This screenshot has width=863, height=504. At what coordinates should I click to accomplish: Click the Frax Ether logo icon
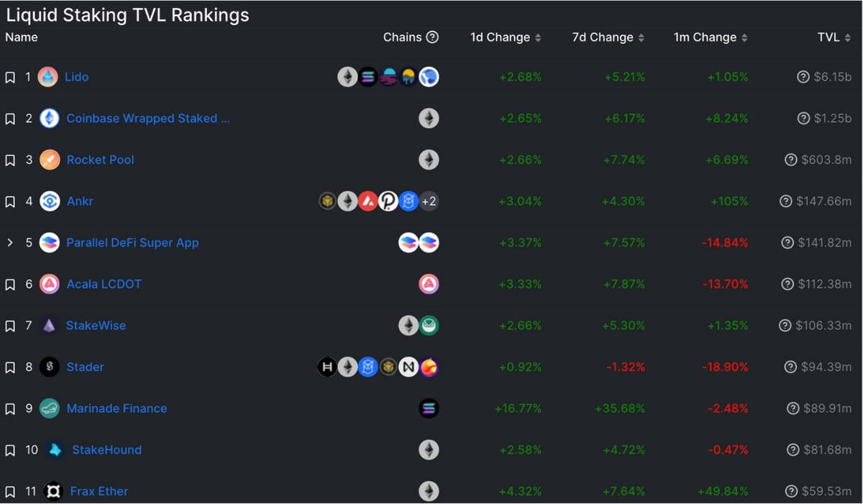tap(52, 491)
